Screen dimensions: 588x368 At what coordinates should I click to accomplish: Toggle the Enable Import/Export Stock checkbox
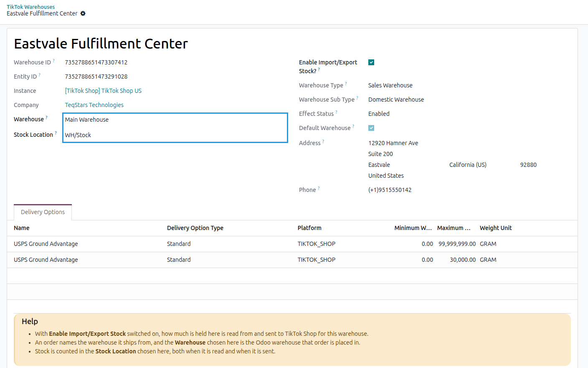click(x=371, y=62)
